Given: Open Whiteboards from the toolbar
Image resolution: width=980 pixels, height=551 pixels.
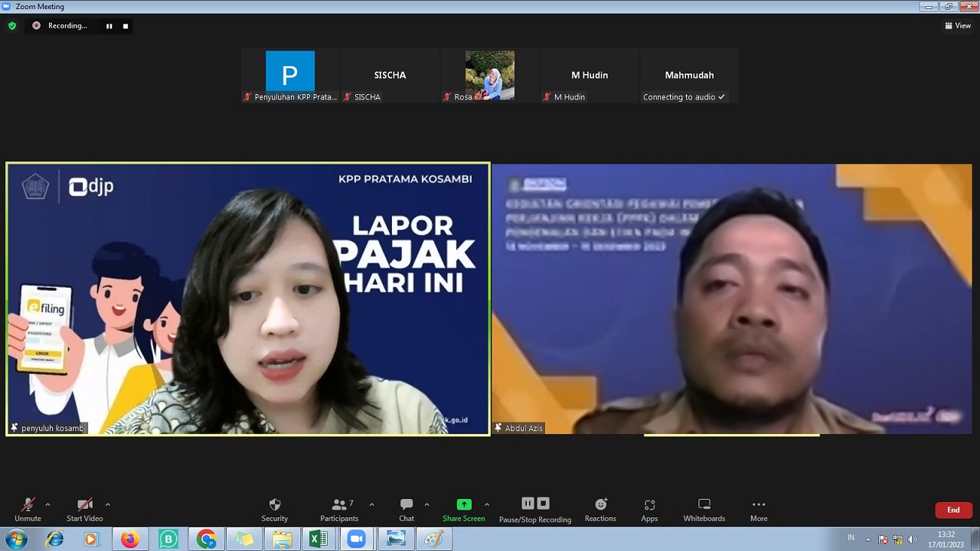Looking at the screenshot, I should coord(704,509).
